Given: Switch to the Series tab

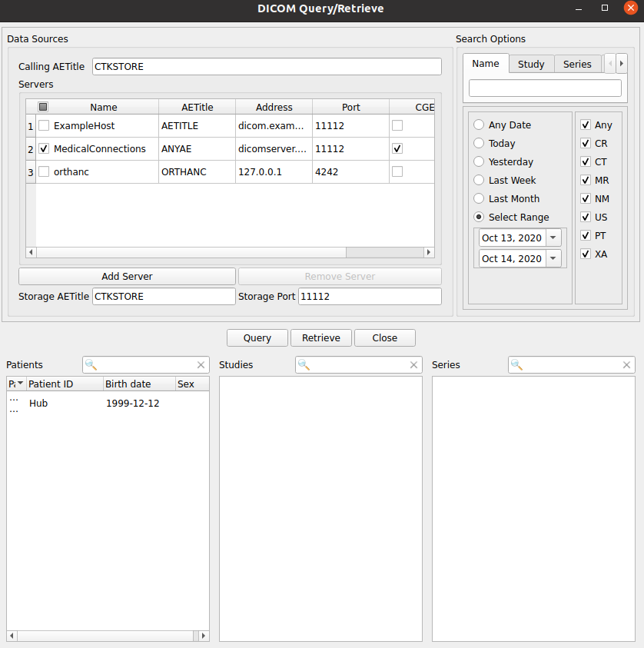Looking at the screenshot, I should (x=577, y=64).
